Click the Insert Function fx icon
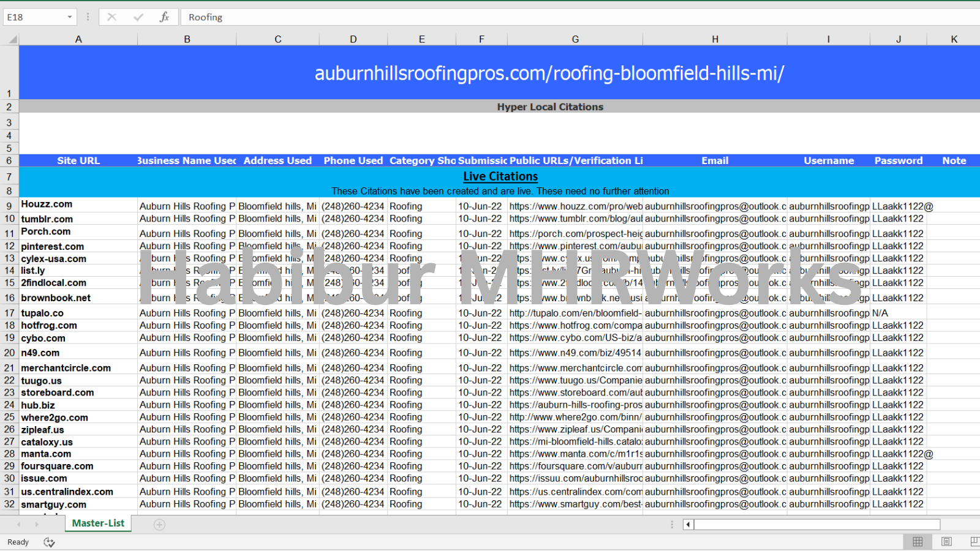This screenshot has height=551, width=980. tap(164, 17)
